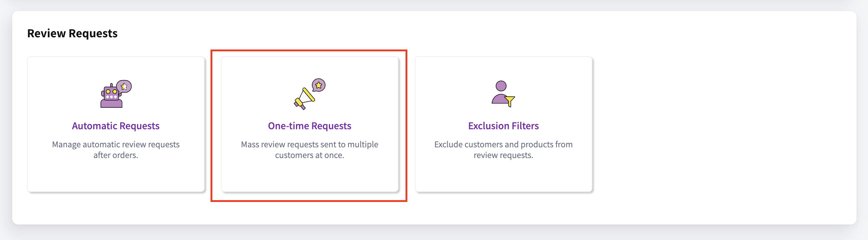
Task: Select the Automatic Requests card
Action: click(x=116, y=124)
